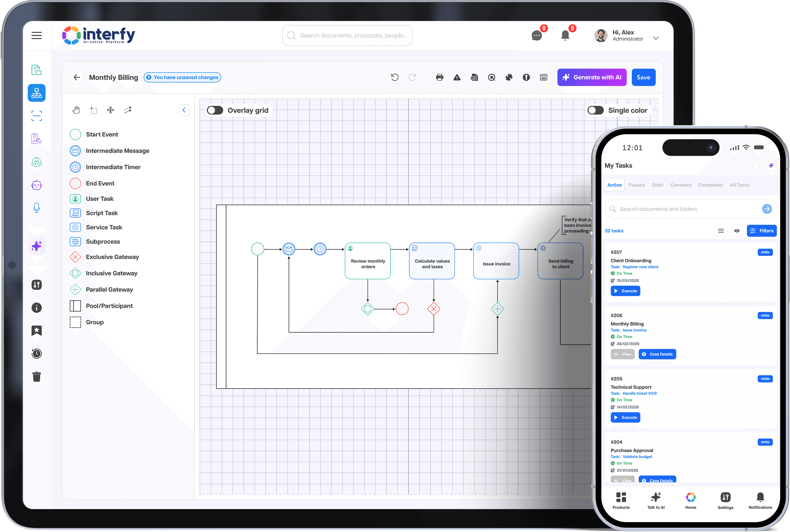The width and height of the screenshot is (790, 532).
Task: Expand the Hi, Alex user menu chevron
Action: pos(655,38)
